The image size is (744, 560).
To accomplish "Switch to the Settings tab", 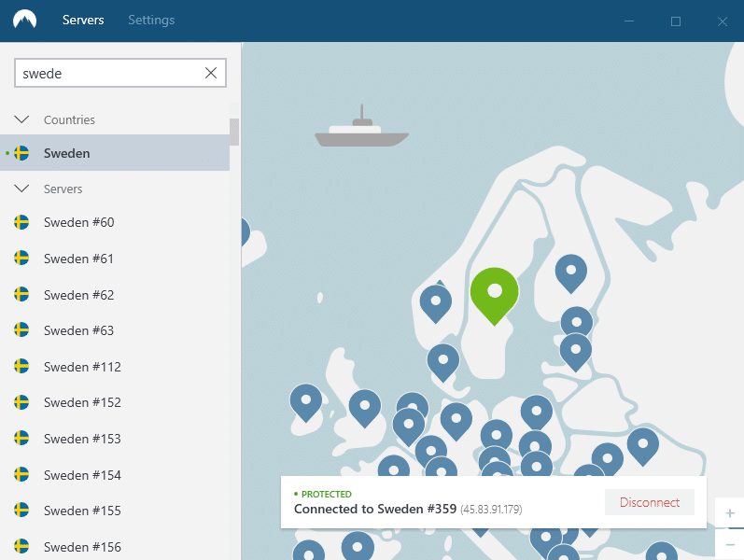I will tap(151, 20).
